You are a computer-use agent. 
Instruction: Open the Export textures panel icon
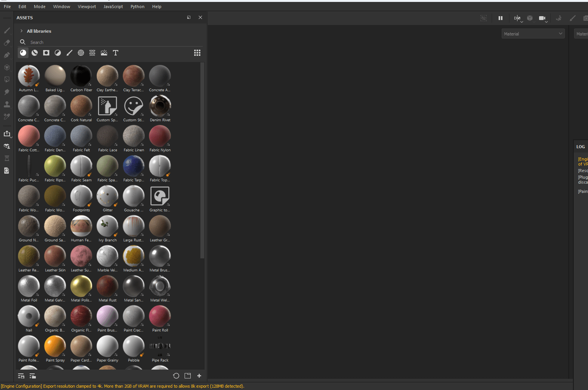7,134
